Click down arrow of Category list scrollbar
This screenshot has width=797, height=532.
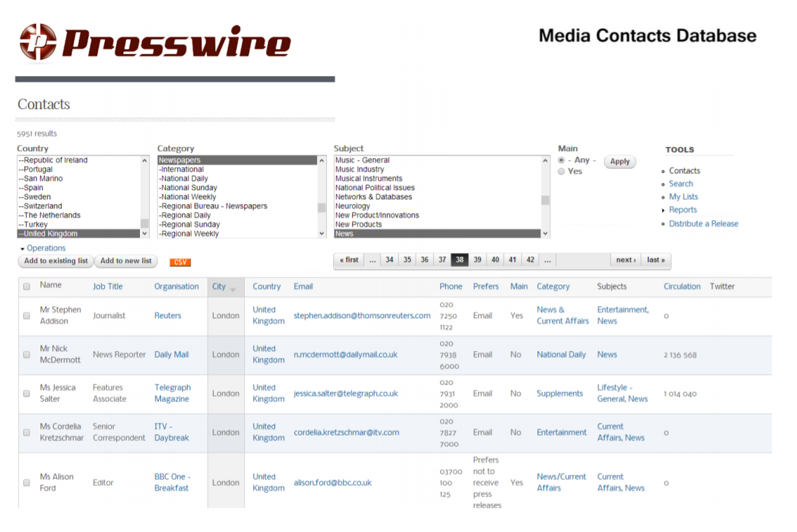321,233
